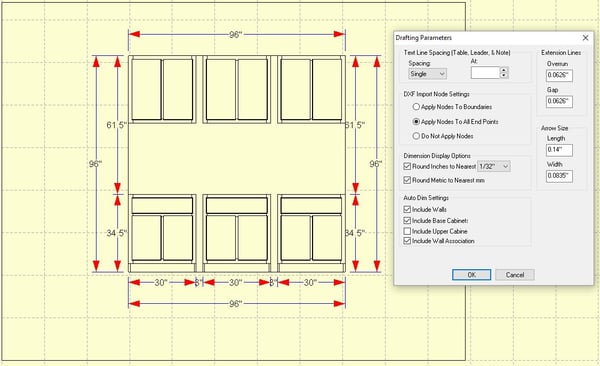Image resolution: width=600 pixels, height=366 pixels.
Task: Click the Arrow Size Length field
Action: tap(559, 150)
